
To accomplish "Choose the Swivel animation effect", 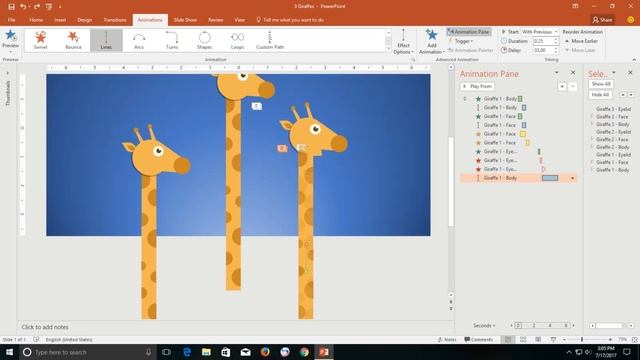I will pyautogui.click(x=40, y=40).
